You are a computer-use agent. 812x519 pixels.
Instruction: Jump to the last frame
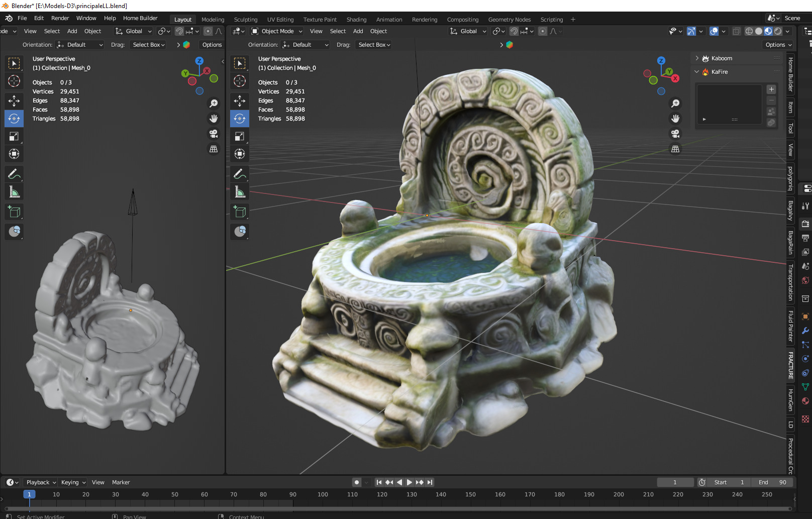coord(430,482)
